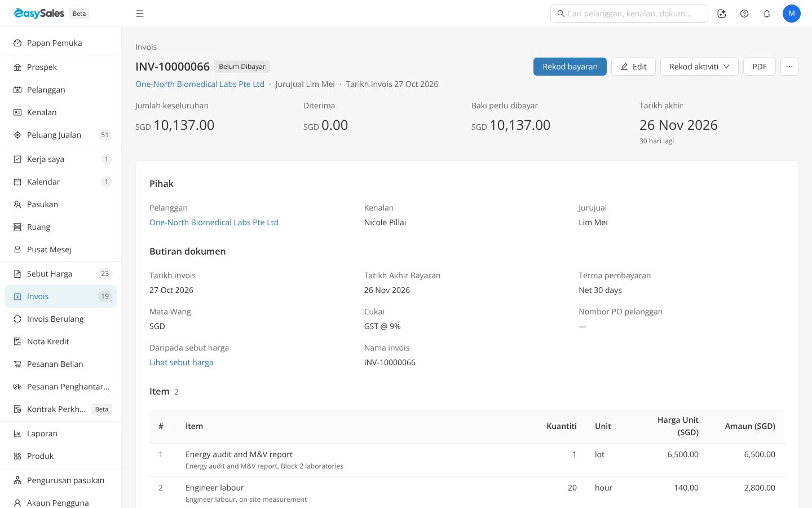Screen dimensions: 812x508
Task: Click the Prospek building icon
Action: (x=17, y=67)
